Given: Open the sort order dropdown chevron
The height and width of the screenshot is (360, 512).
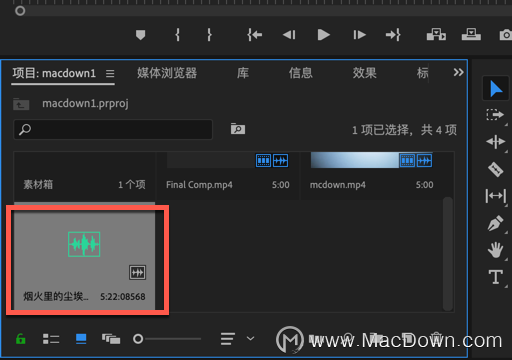Looking at the screenshot, I should coord(250,339).
